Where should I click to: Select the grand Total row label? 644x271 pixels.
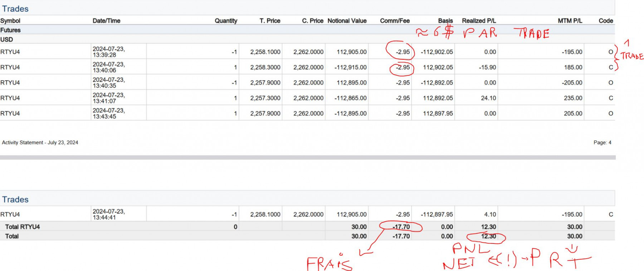(x=12, y=236)
